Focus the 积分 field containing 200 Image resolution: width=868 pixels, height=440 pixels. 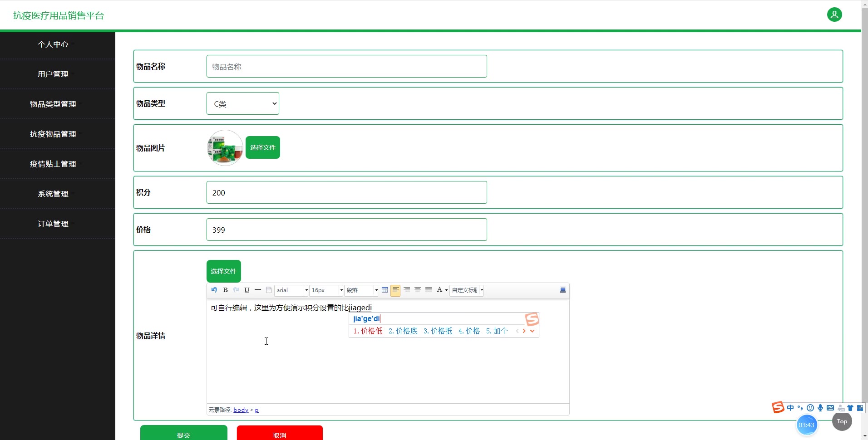click(x=347, y=192)
